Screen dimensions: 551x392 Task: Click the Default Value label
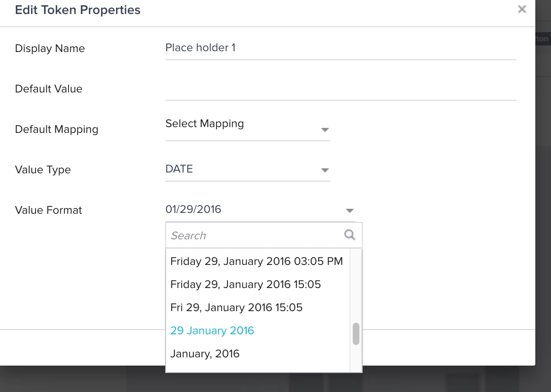click(x=49, y=89)
